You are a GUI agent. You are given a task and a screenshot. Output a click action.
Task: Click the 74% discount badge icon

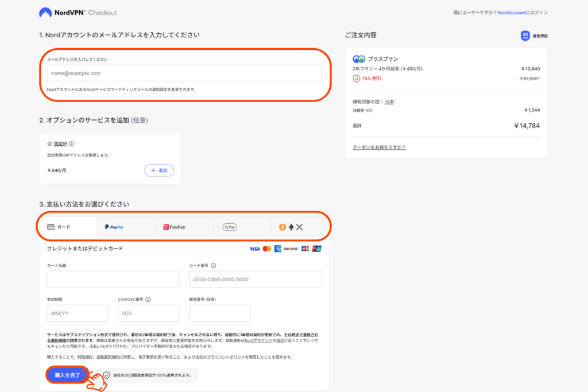356,78
